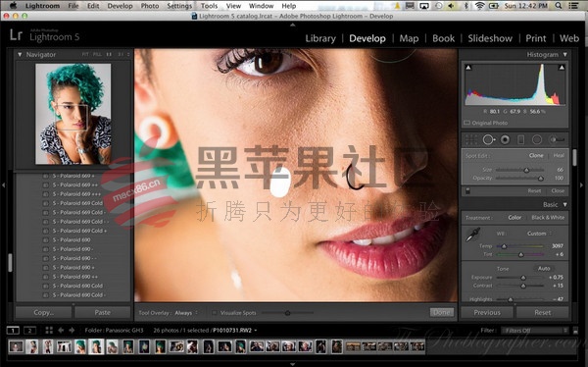Select the Radial Filter tool

pos(537,140)
